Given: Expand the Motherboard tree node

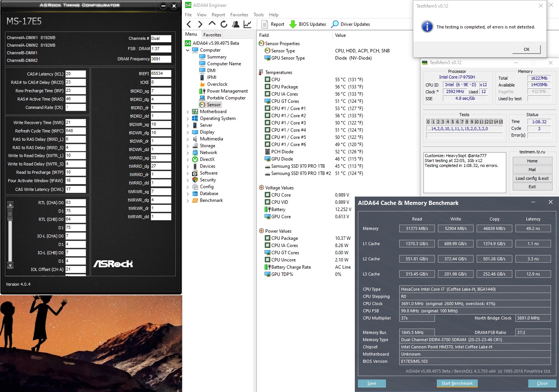Looking at the screenshot, I should point(188,112).
